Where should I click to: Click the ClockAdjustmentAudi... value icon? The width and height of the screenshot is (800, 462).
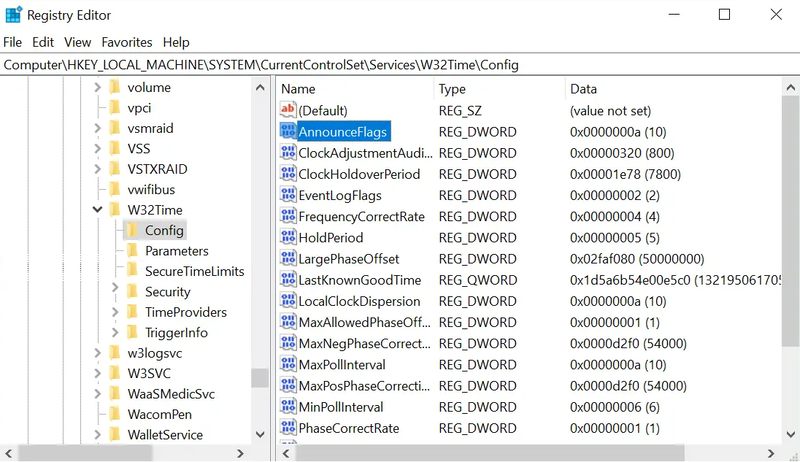(x=288, y=152)
